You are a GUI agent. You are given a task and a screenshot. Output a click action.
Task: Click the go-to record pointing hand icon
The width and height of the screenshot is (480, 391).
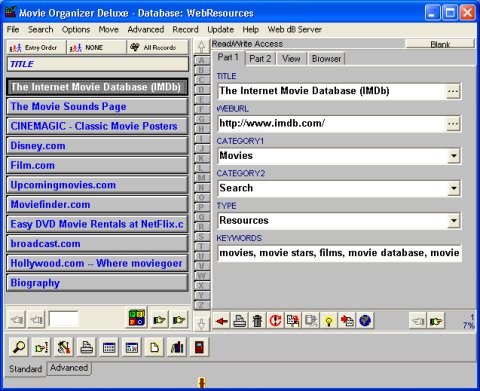(x=41, y=347)
